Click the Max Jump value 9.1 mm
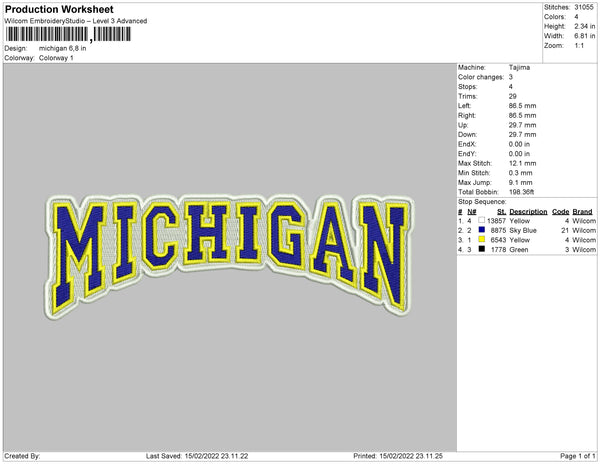This screenshot has height=464, width=600. pos(520,182)
